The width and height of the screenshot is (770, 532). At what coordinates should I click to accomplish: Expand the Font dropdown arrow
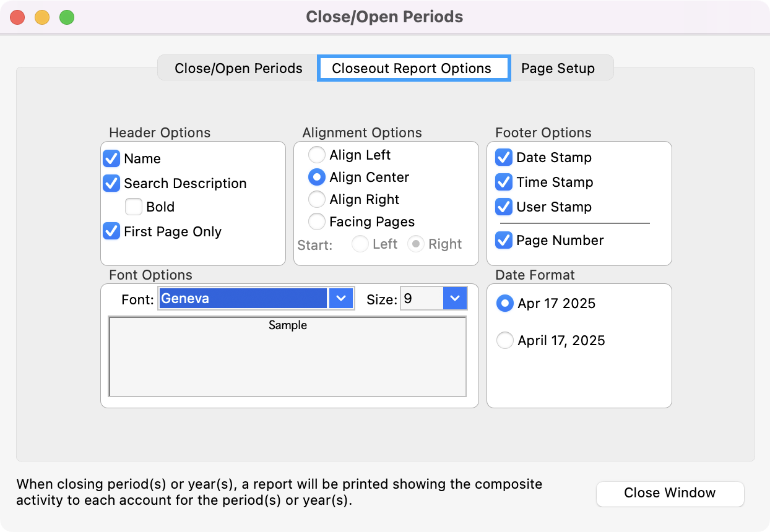(340, 299)
